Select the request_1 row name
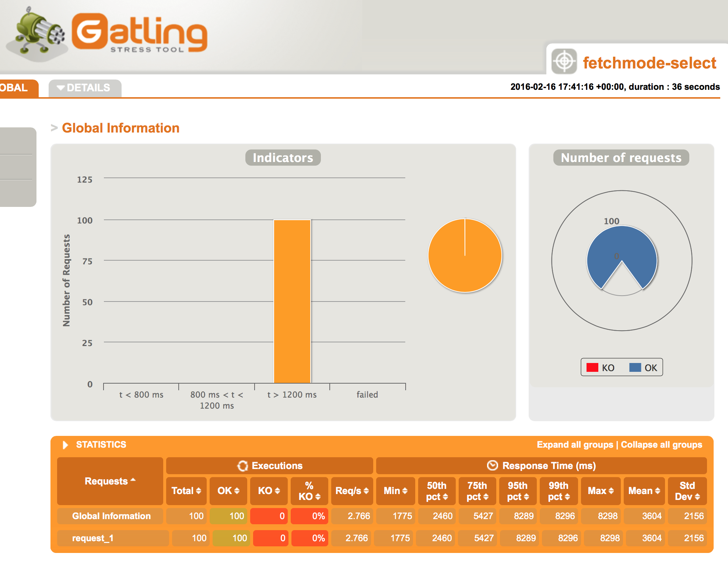This screenshot has width=728, height=564. [93, 538]
